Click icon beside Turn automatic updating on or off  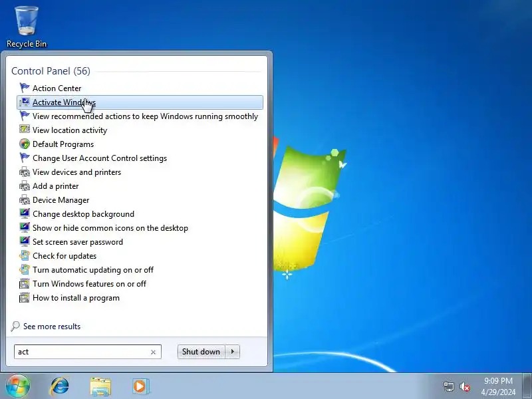click(x=25, y=270)
